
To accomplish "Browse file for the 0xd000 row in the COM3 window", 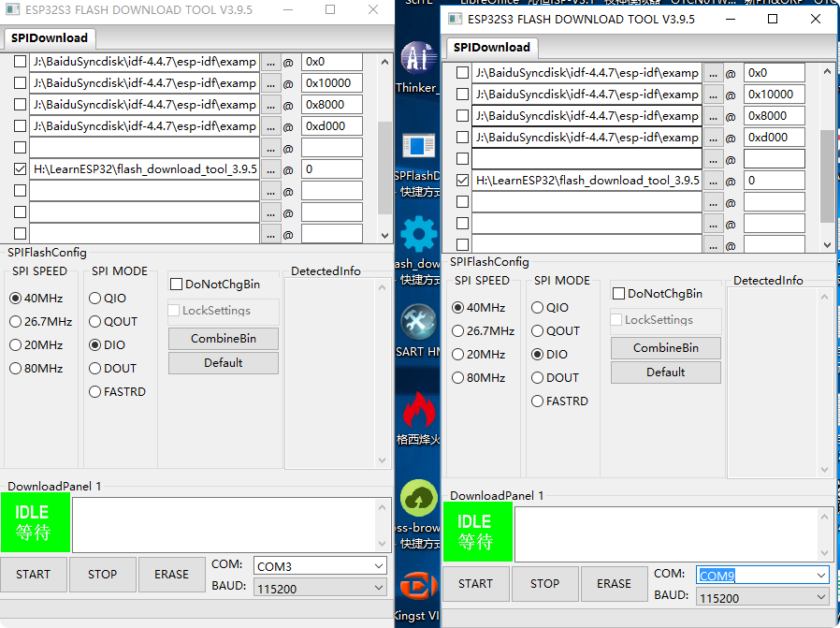I will click(271, 126).
